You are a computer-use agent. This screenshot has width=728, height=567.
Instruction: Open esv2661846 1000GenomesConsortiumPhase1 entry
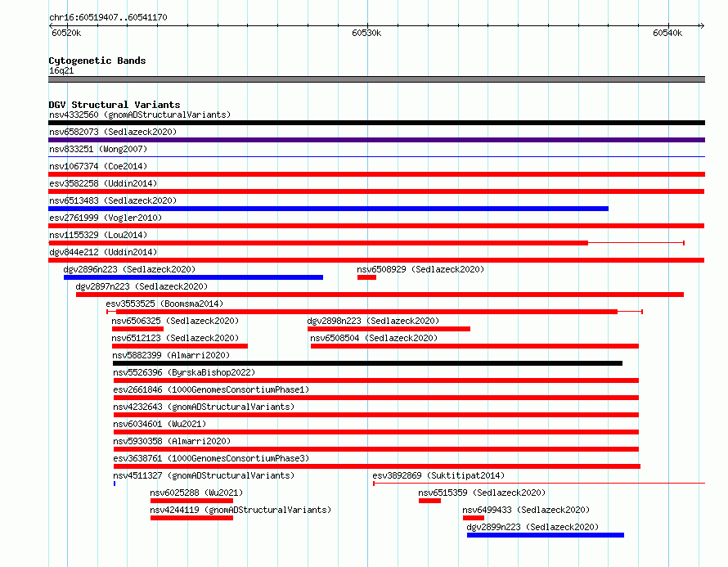[211, 389]
